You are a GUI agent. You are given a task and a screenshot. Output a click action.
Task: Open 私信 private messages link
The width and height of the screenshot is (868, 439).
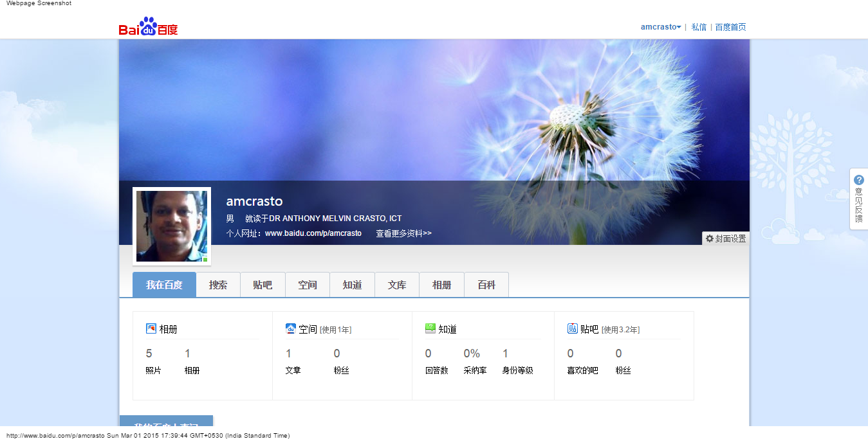click(699, 27)
